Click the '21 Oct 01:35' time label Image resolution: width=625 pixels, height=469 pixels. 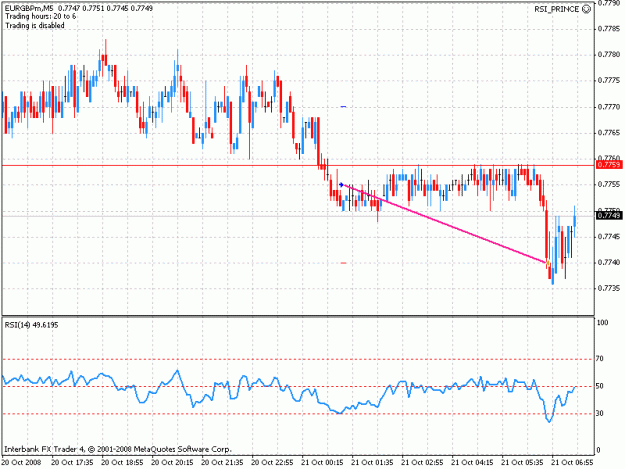pos(372,463)
